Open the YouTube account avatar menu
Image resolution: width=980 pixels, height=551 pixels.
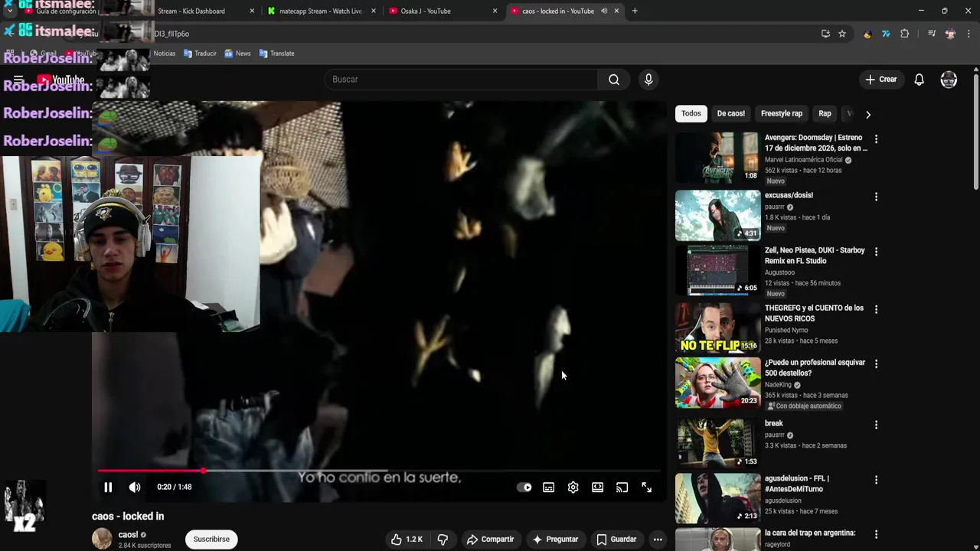coord(949,80)
